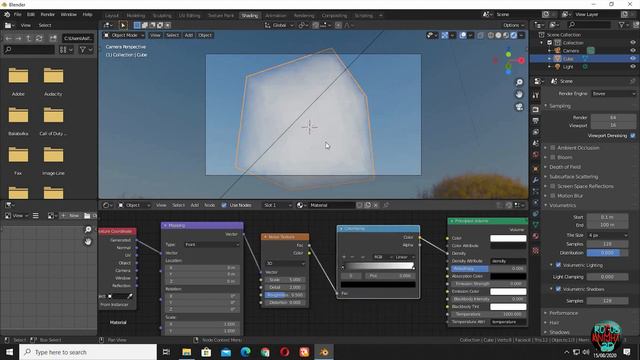This screenshot has width=640, height=360.
Task: Click the Emission Color white swatch
Action: [x=508, y=291]
